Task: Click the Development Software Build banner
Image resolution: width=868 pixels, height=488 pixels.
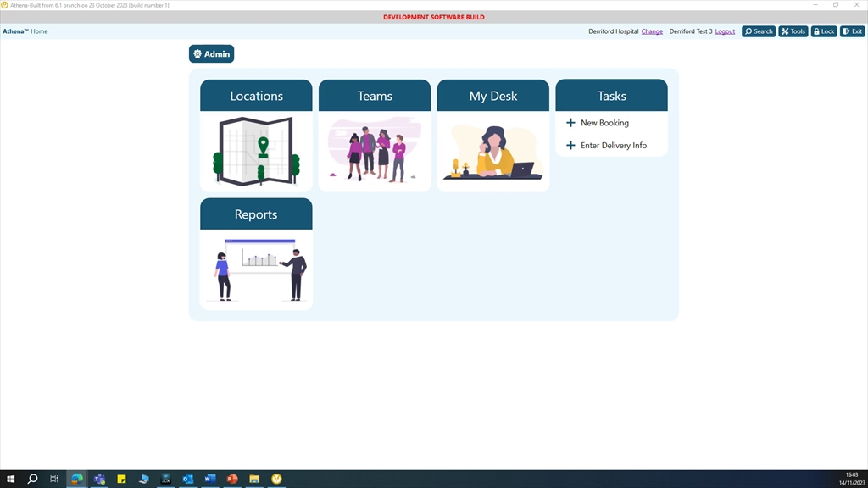Action: coord(434,17)
